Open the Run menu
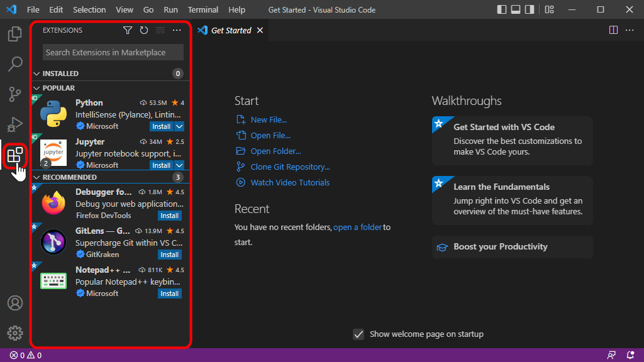Viewport: 644px width, 362px height. point(170,9)
